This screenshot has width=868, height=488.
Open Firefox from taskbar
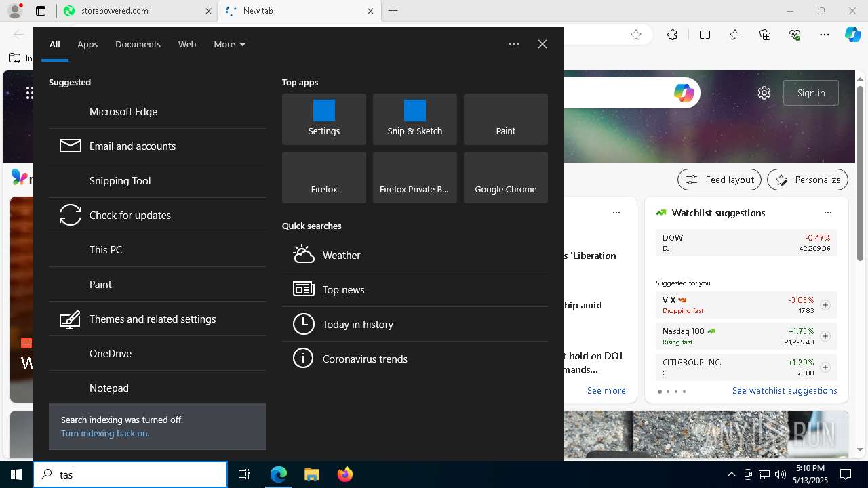[345, 474]
